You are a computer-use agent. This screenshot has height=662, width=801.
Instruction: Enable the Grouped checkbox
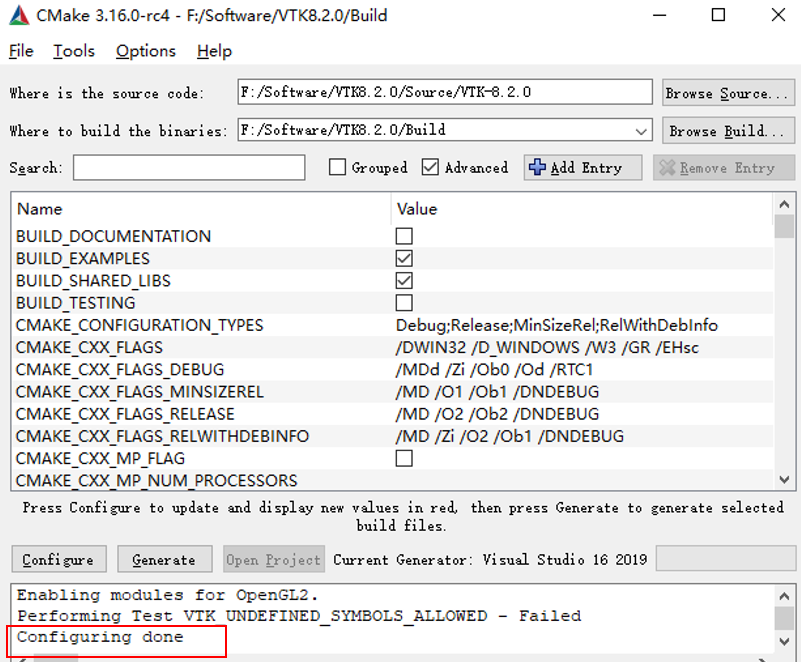tap(337, 167)
